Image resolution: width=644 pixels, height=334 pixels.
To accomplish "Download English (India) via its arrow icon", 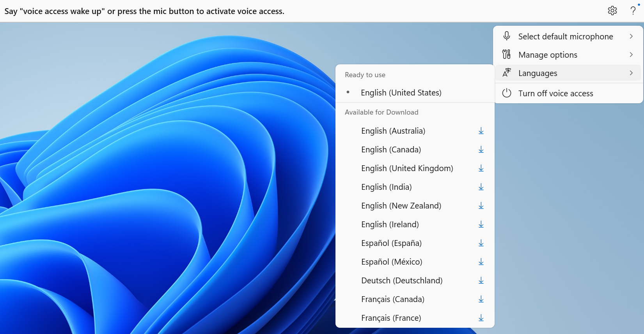I will click(481, 187).
